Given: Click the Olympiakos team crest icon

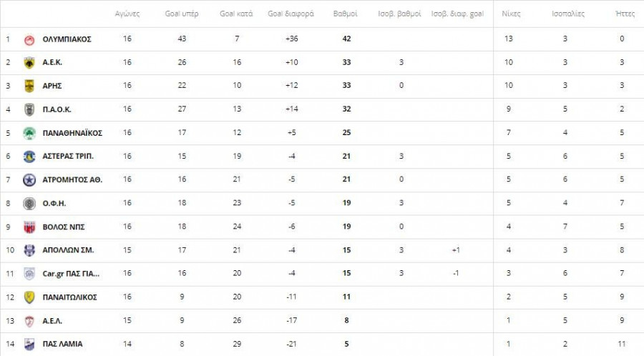Looking at the screenshot, I should tap(29, 39).
